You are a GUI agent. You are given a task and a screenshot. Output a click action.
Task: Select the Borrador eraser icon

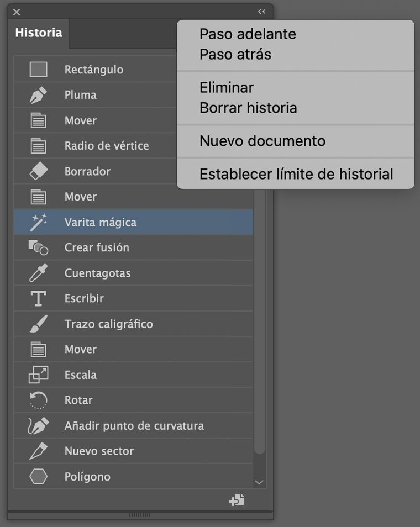pos(38,171)
